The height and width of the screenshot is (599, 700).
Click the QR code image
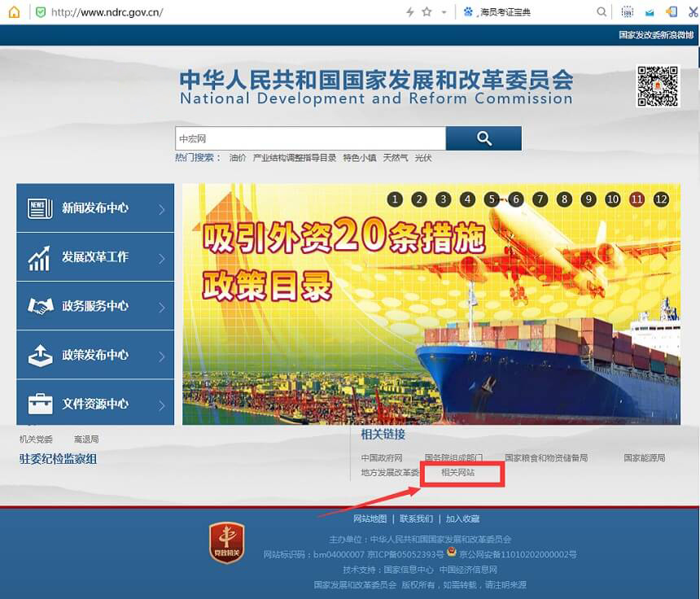pos(657,86)
